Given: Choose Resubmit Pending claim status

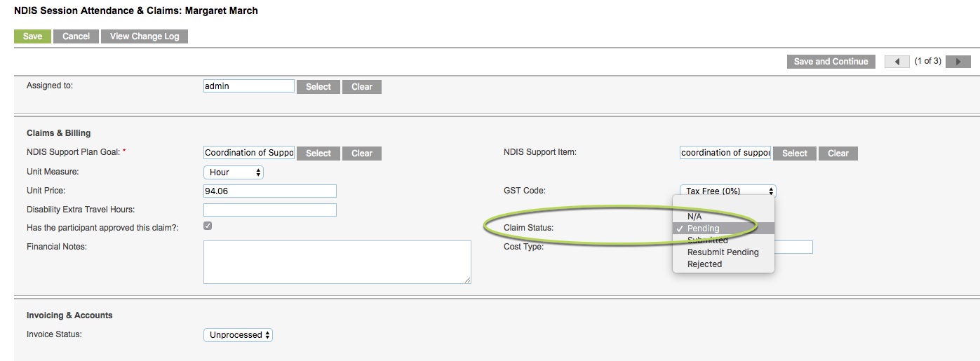Looking at the screenshot, I should [723, 252].
